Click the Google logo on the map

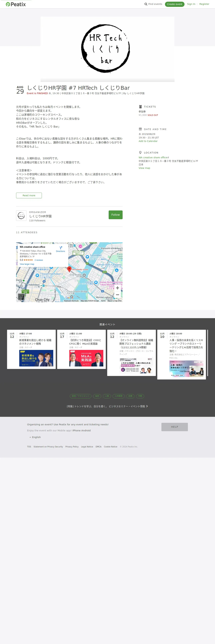pos(69,297)
